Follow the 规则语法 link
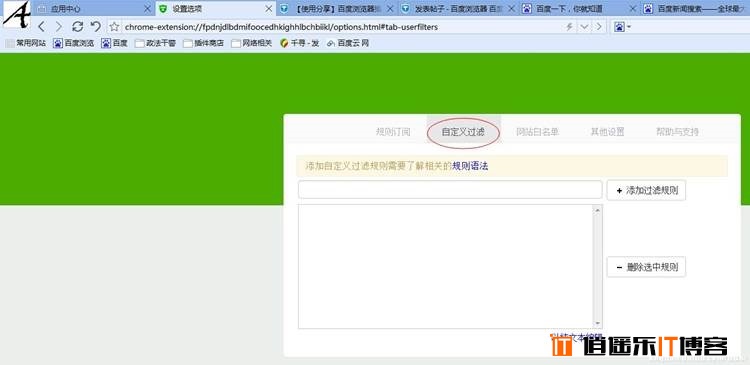The image size is (750, 365). pyautogui.click(x=470, y=166)
